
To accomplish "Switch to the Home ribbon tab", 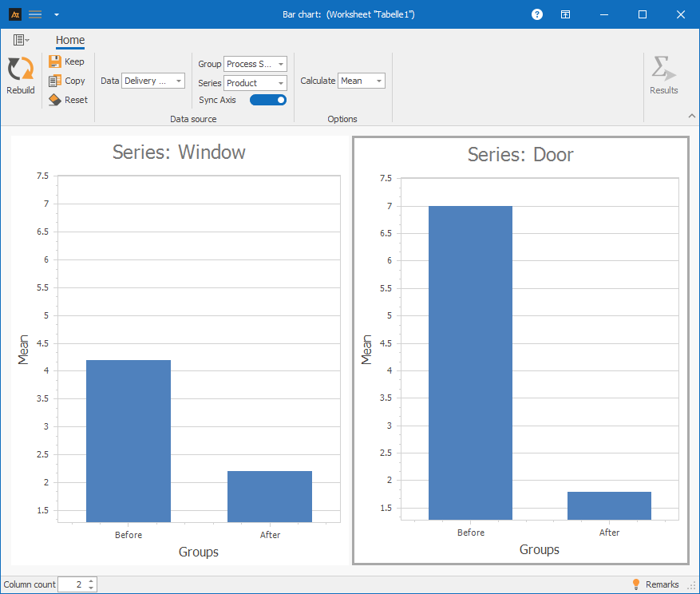I will pos(70,40).
